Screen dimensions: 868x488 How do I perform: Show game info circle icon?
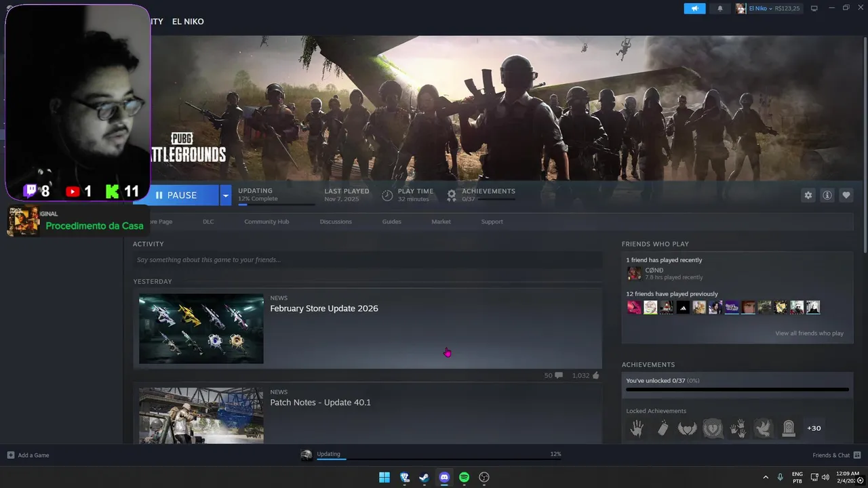pyautogui.click(x=827, y=195)
